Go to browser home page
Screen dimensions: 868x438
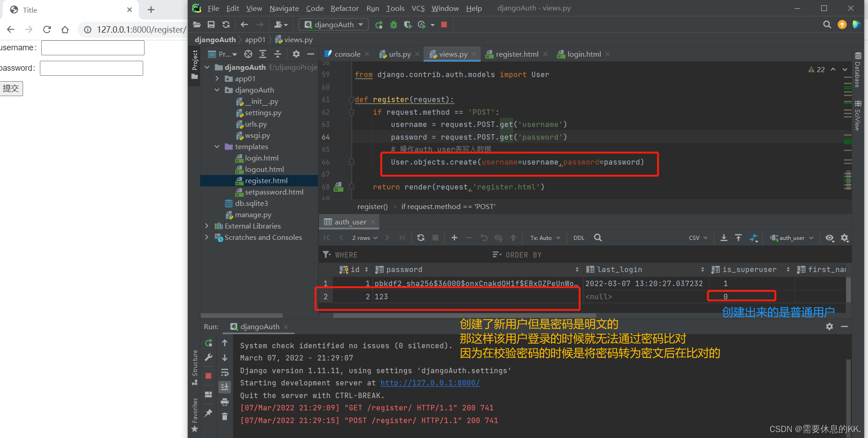[65, 29]
